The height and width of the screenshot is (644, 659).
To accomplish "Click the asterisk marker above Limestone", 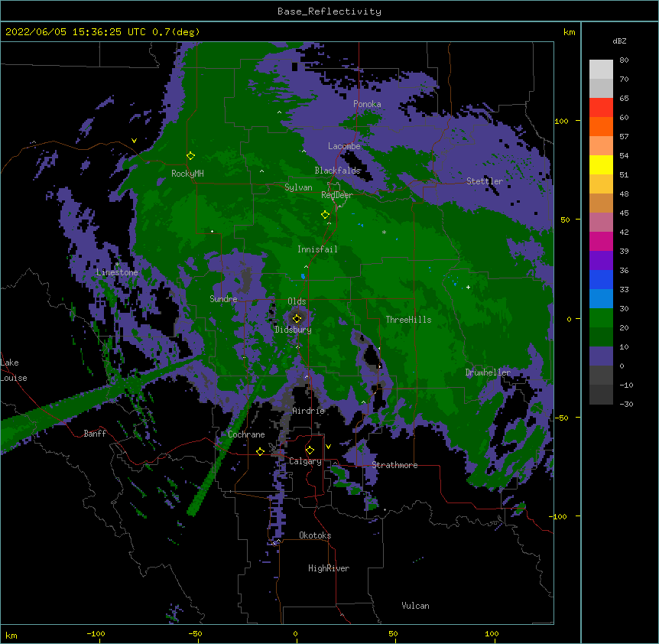I will (118, 265).
